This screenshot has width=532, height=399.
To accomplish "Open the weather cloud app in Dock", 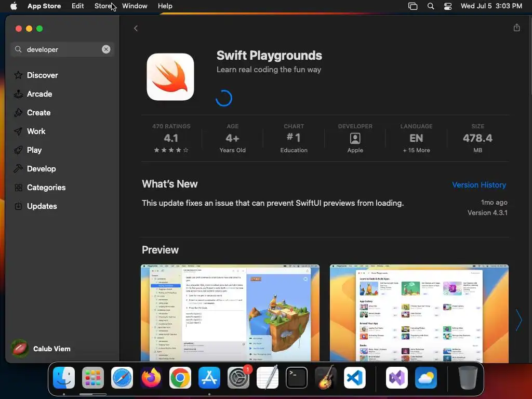I will pyautogui.click(x=426, y=378).
